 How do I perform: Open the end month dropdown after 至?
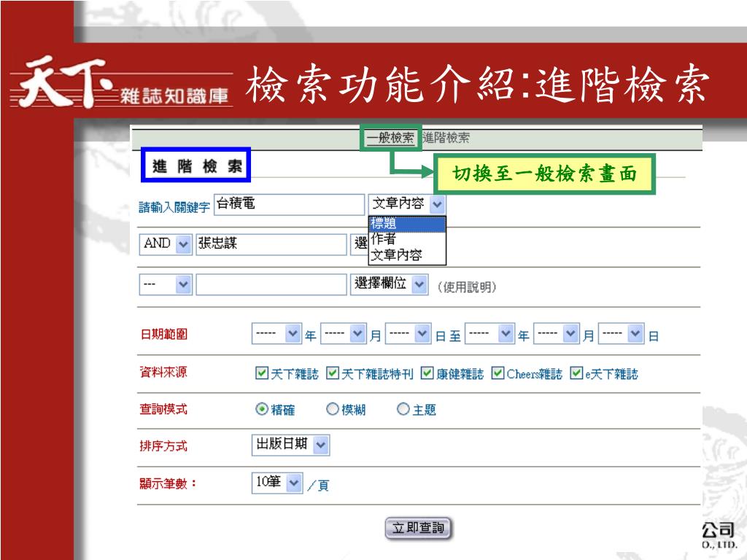[x=556, y=334]
